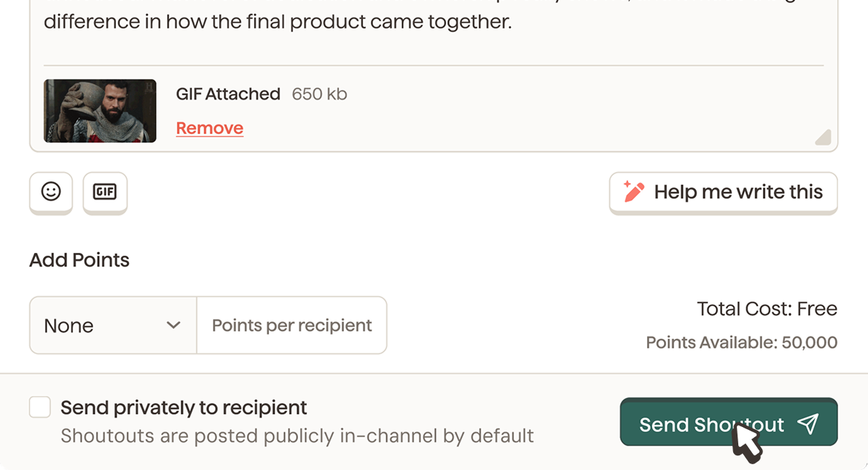Open the GIF picker

[105, 192]
